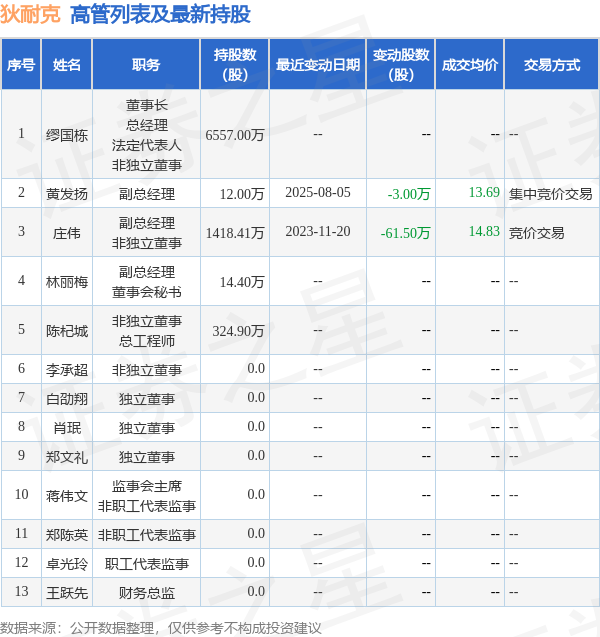Image resolution: width=600 pixels, height=637 pixels.
Task: Click the 持股数(股) column header
Action: [x=235, y=65]
